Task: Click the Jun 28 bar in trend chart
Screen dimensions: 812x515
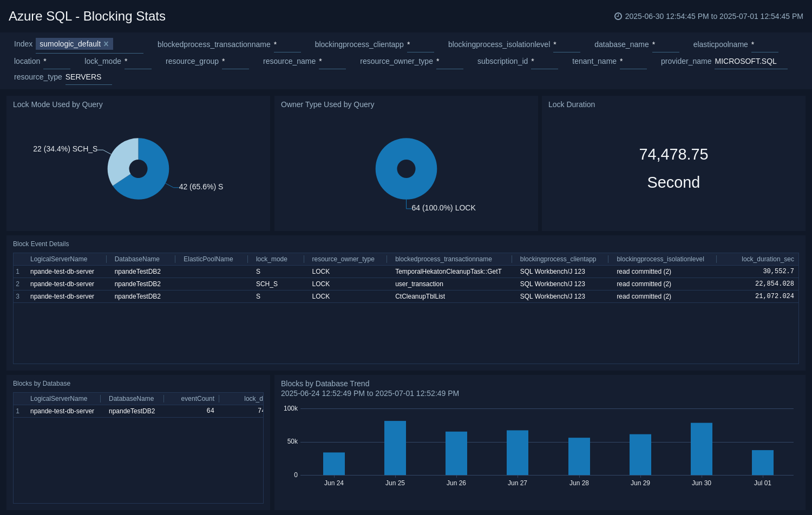Action: point(579,457)
